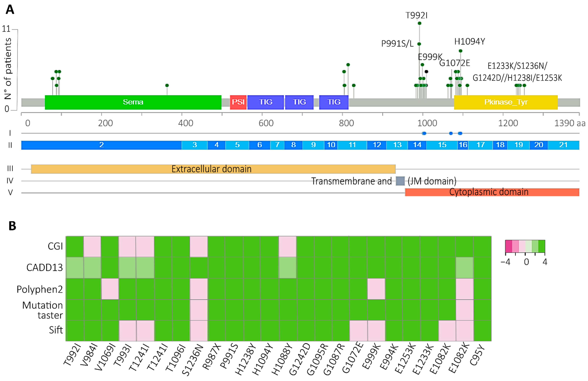Select the red PSI domain block
588x381 pixels.
(x=238, y=102)
